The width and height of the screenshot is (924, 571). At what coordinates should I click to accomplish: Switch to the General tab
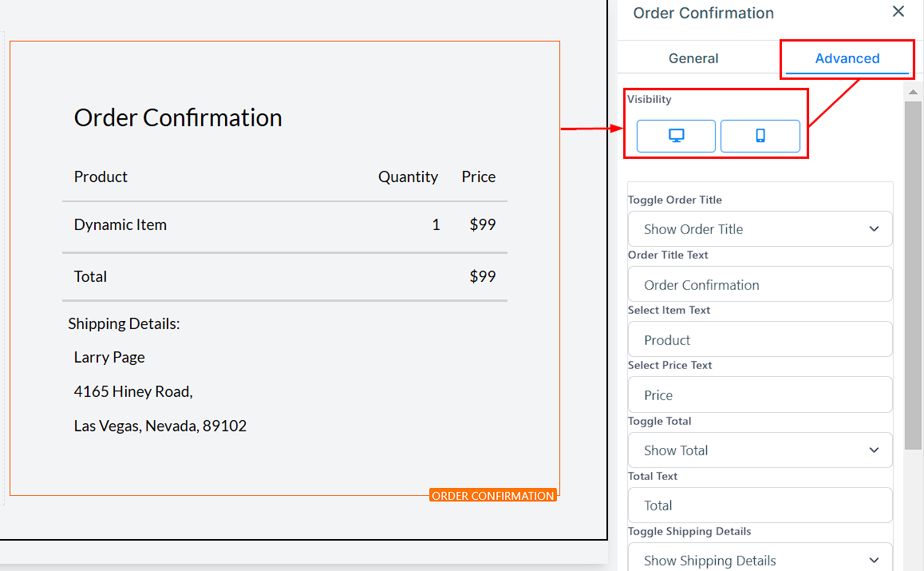(693, 58)
